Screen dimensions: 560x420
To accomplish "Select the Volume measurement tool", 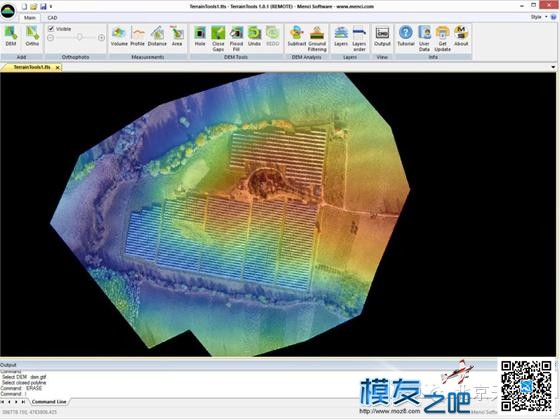I will (x=119, y=36).
